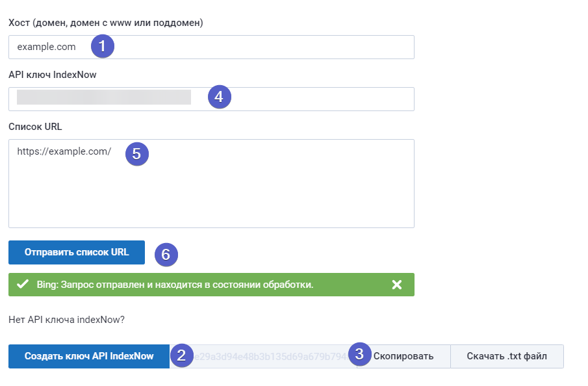Click the numbered marker 4 badge

click(220, 97)
